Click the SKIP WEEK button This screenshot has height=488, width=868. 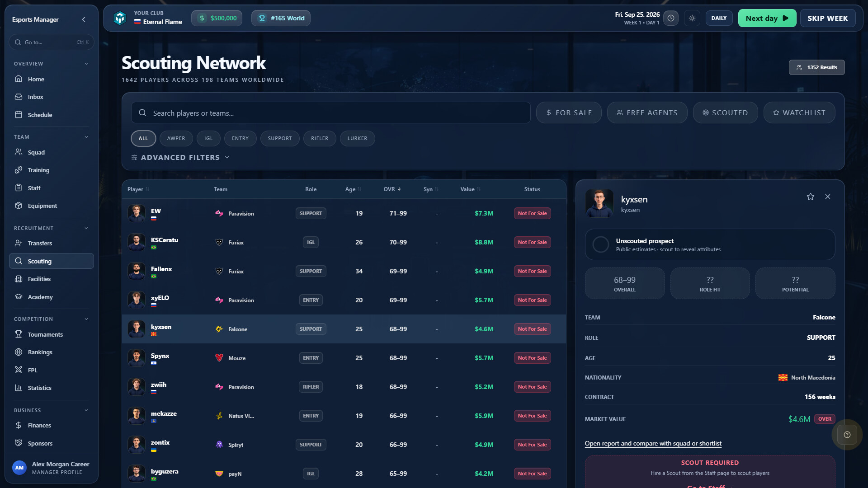pyautogui.click(x=827, y=18)
